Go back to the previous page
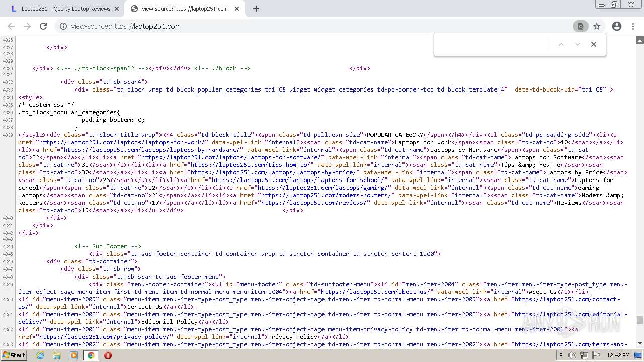This screenshot has height=362, width=644. [x=11, y=26]
